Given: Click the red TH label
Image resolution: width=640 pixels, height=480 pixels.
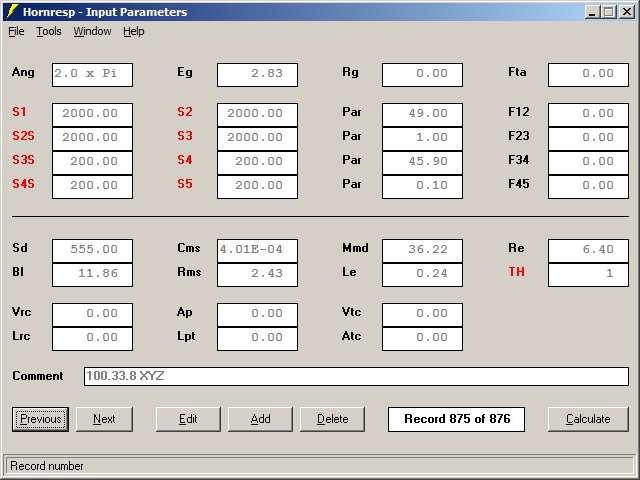Looking at the screenshot, I should pos(516,273).
